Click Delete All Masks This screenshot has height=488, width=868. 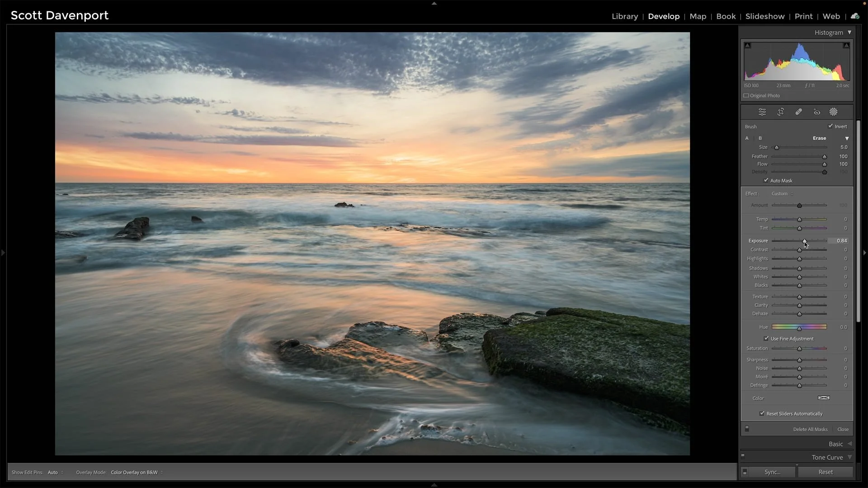pos(810,429)
